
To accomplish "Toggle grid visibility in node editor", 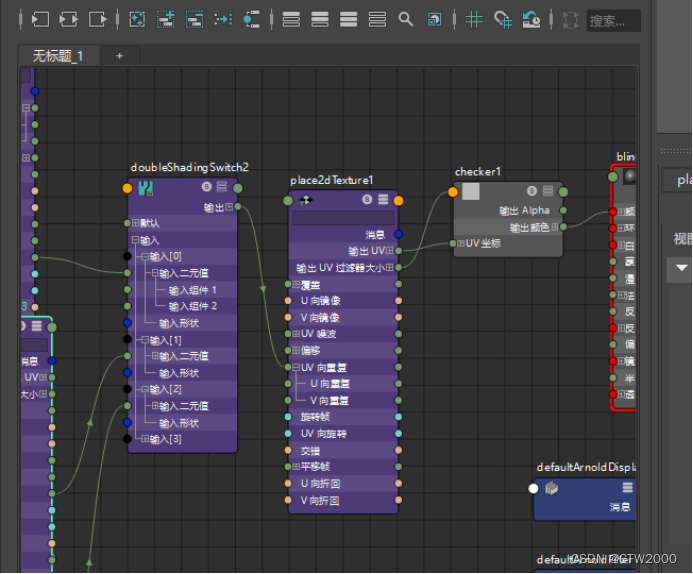I will pos(474,19).
